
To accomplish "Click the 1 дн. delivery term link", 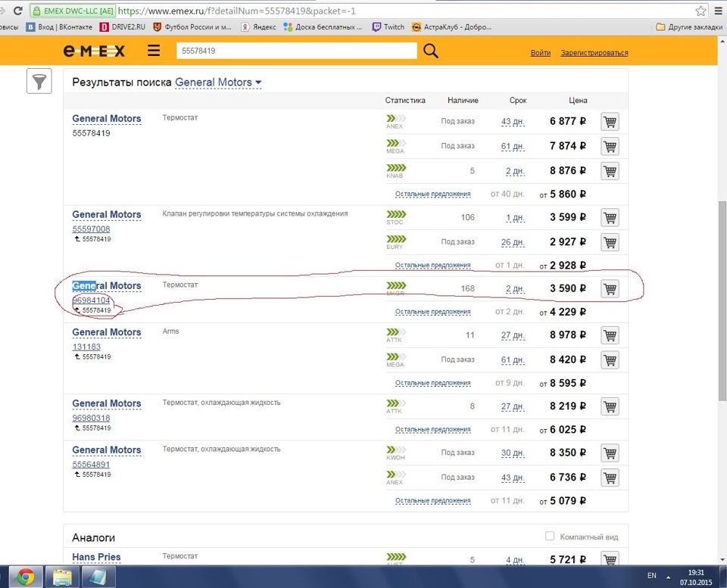I will click(x=515, y=218).
